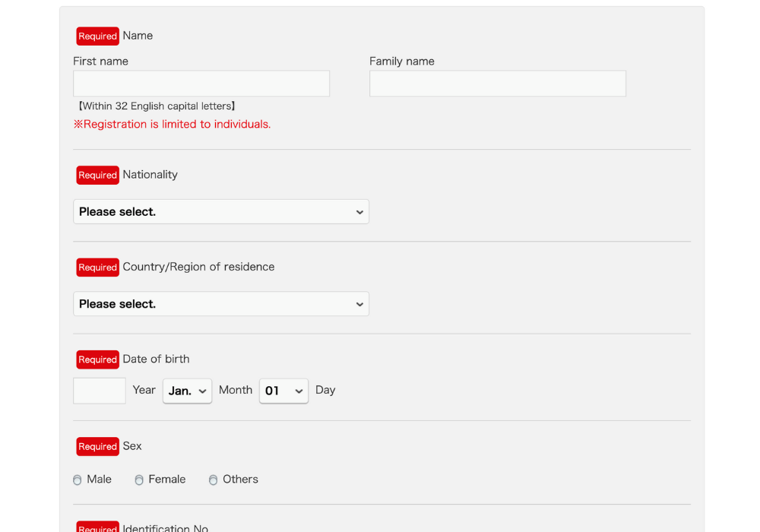Click the 32 English capital letters hint

coord(157,106)
